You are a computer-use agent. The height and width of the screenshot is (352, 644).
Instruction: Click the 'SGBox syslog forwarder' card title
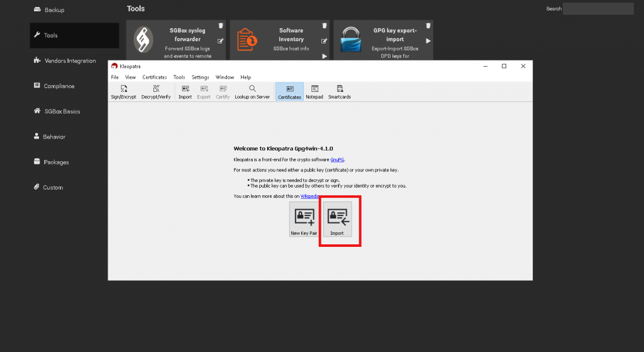187,35
